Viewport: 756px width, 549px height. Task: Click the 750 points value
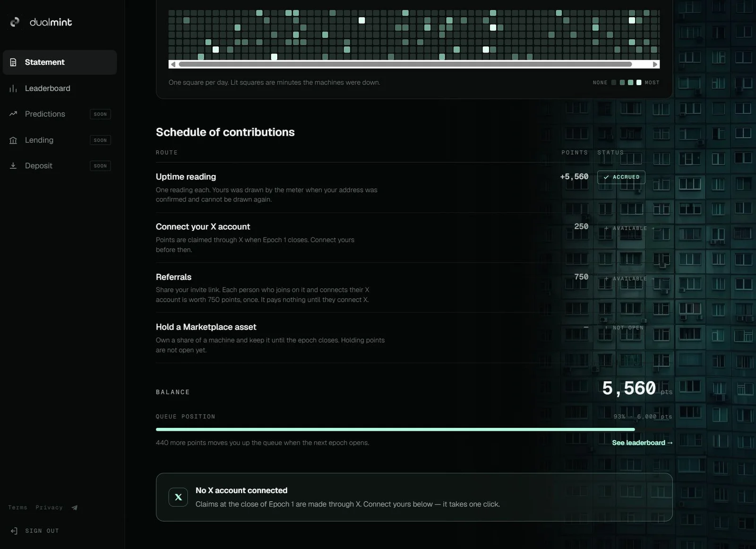point(581,277)
